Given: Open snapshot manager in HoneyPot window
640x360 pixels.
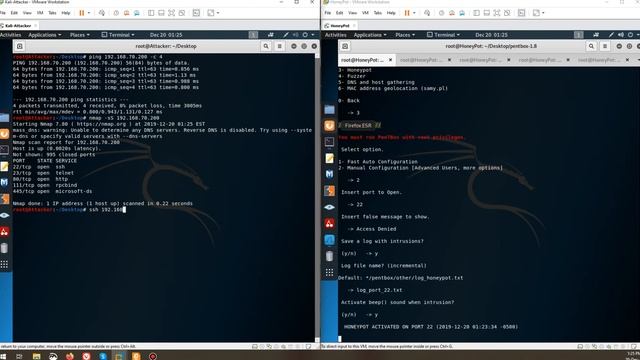Looking at the screenshot, I should pyautogui.click(x=462, y=13).
